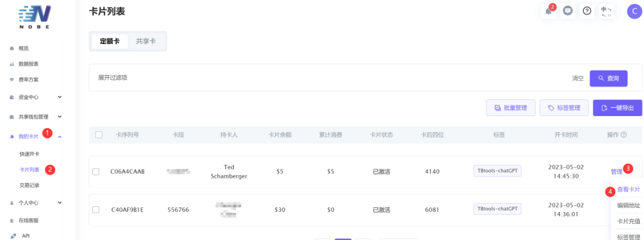Click the 卡片余额 column header
Viewport: 644px width, 240px height.
pyautogui.click(x=280, y=135)
